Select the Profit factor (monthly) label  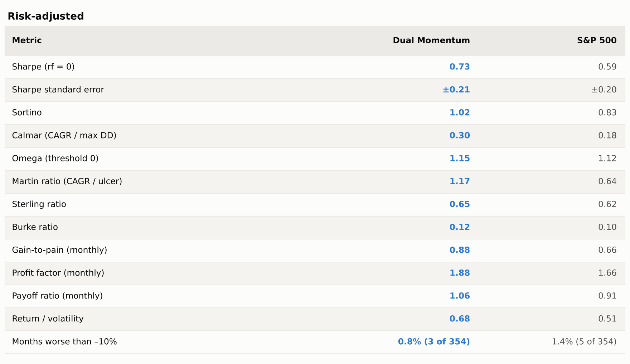58,273
